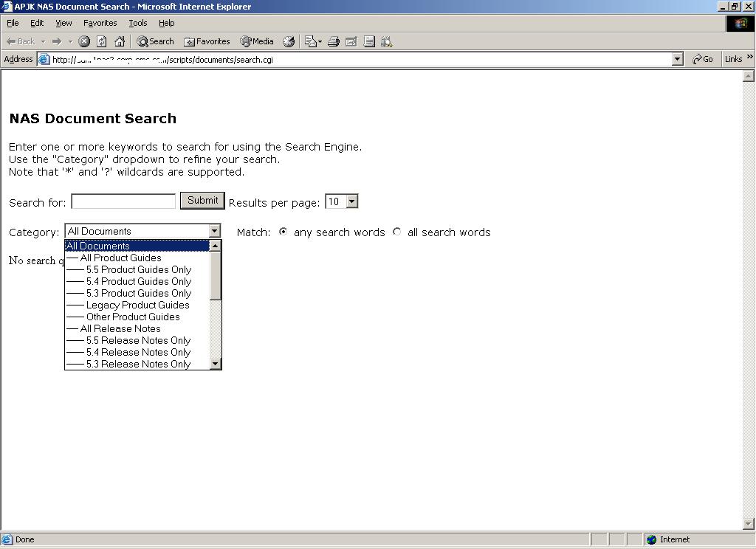
Task: Open the Help menu
Action: tap(166, 23)
